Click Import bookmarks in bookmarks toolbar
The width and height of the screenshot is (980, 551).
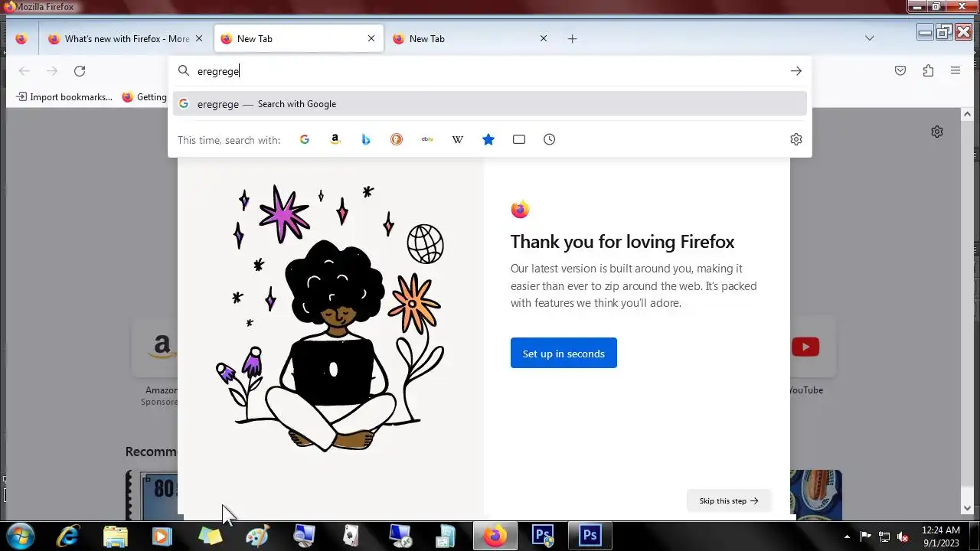(x=64, y=97)
